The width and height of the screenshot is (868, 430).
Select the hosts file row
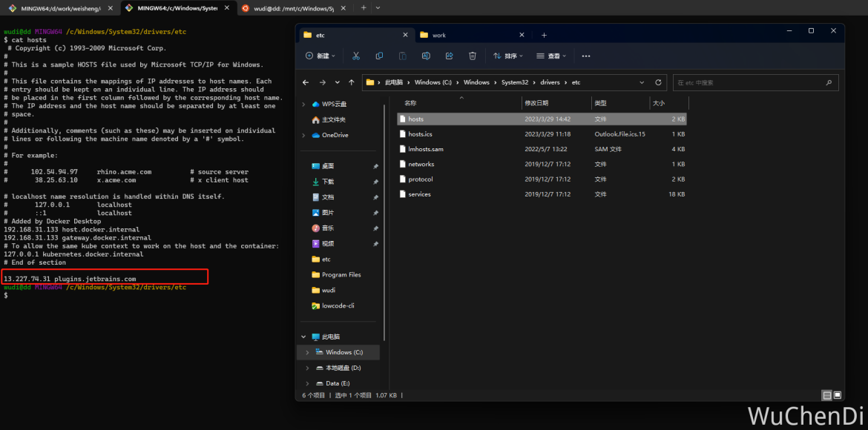(x=542, y=119)
